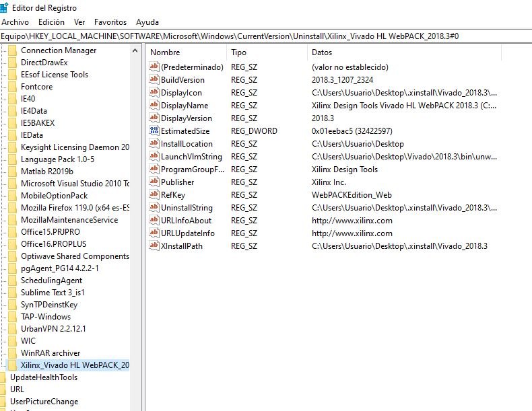Viewport: 532px width, 411px height.
Task: Select the LaunchVlmString value icon
Action: (154, 157)
